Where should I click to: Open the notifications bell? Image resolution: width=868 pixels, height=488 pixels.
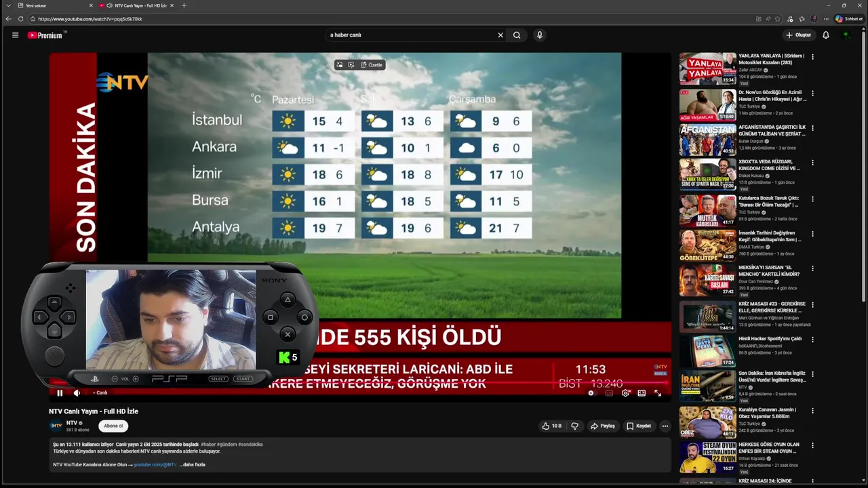coord(826,35)
